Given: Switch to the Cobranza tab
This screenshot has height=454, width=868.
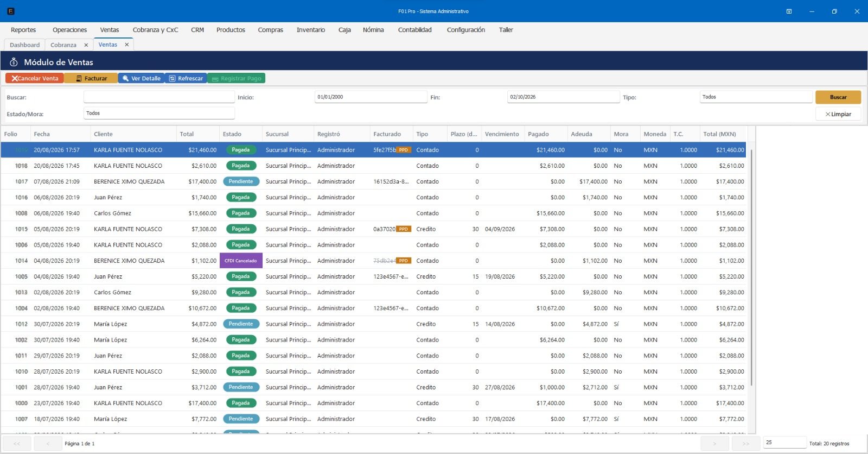Looking at the screenshot, I should click(x=63, y=45).
